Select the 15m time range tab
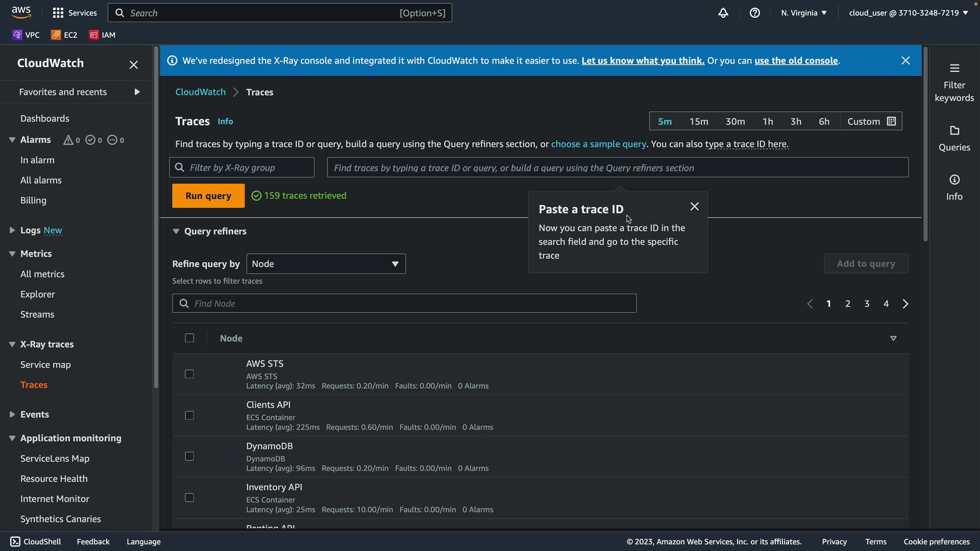This screenshot has width=980, height=551. point(698,121)
